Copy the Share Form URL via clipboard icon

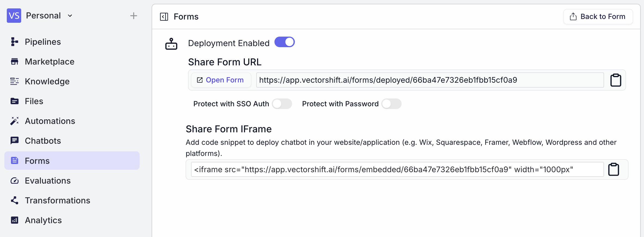[616, 80]
